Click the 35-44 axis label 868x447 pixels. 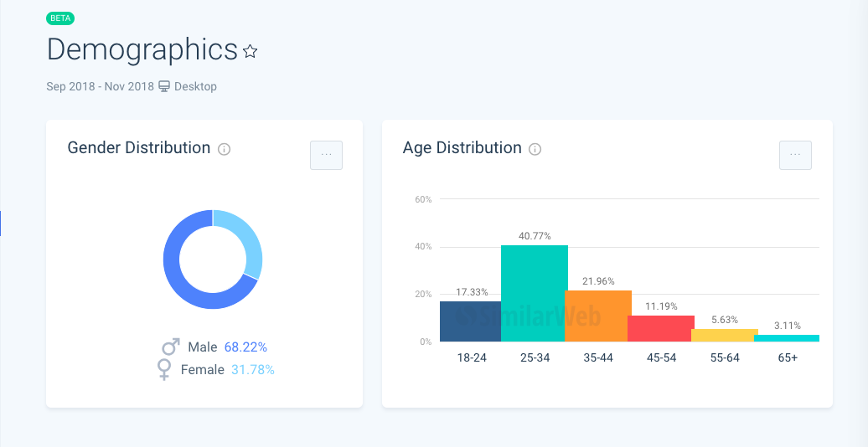tap(598, 357)
